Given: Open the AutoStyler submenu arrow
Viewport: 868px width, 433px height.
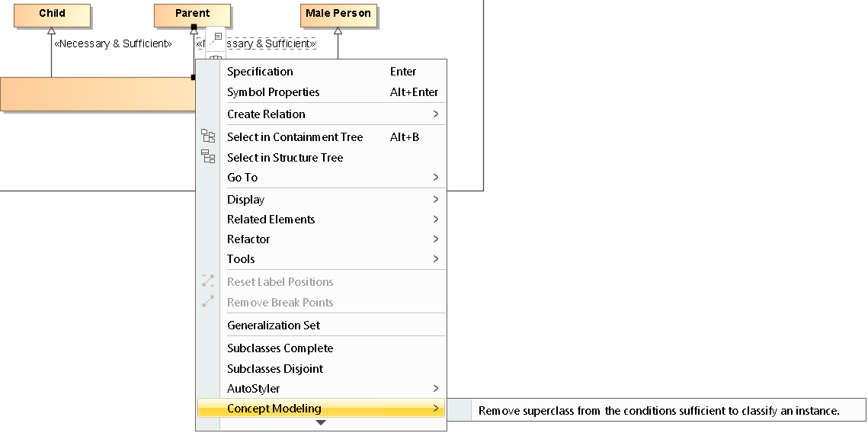Looking at the screenshot, I should (436, 389).
